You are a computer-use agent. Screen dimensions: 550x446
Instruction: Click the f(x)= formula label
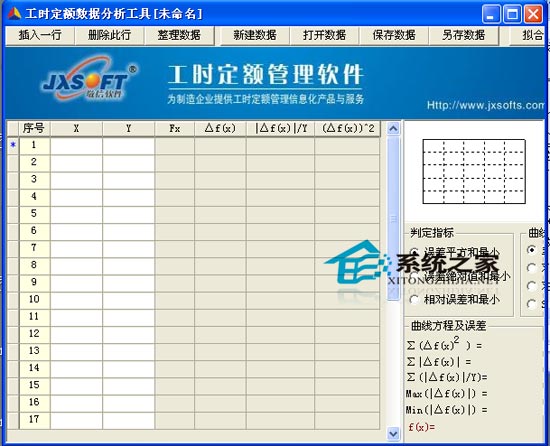pos(422,427)
